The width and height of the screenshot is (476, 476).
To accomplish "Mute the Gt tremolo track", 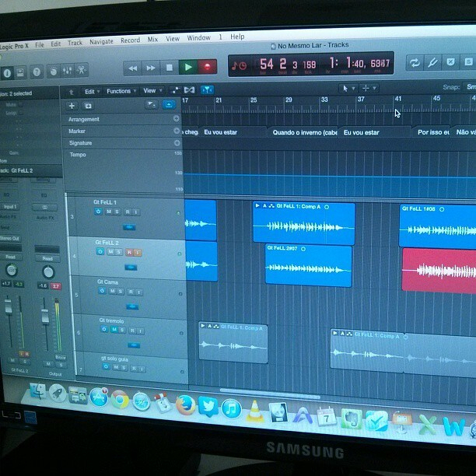I will [x=114, y=330].
